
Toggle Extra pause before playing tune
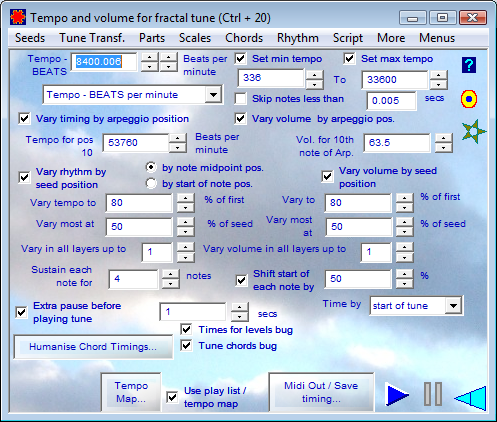[22, 312]
